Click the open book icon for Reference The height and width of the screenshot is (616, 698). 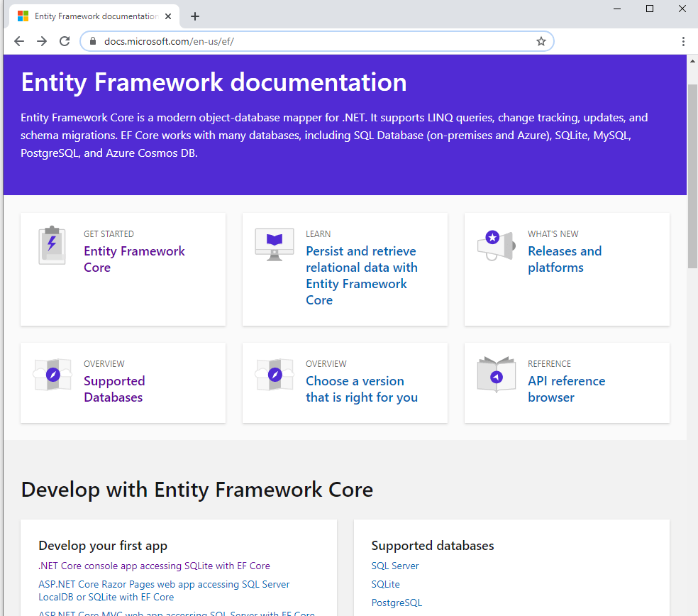tap(496, 375)
